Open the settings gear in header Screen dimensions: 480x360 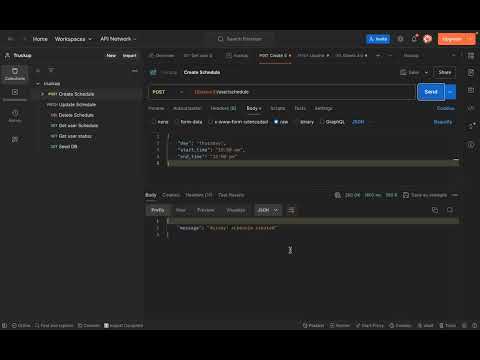[400, 39]
